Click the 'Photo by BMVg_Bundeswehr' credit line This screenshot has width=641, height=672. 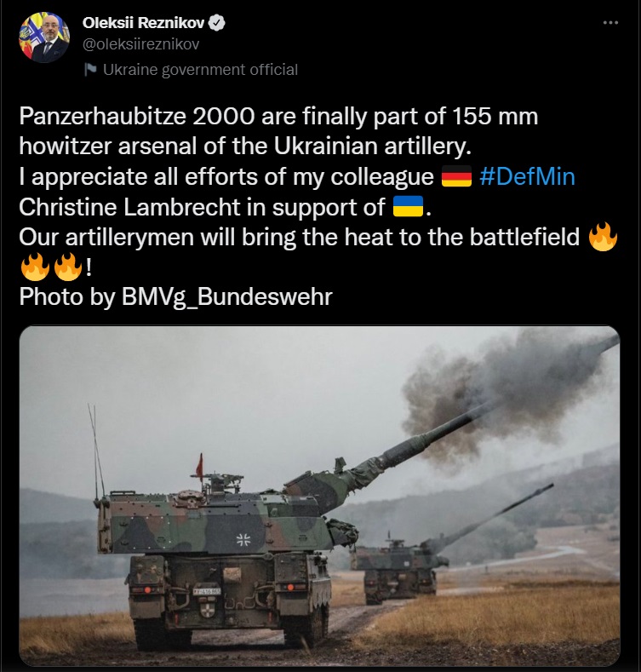tap(175, 296)
